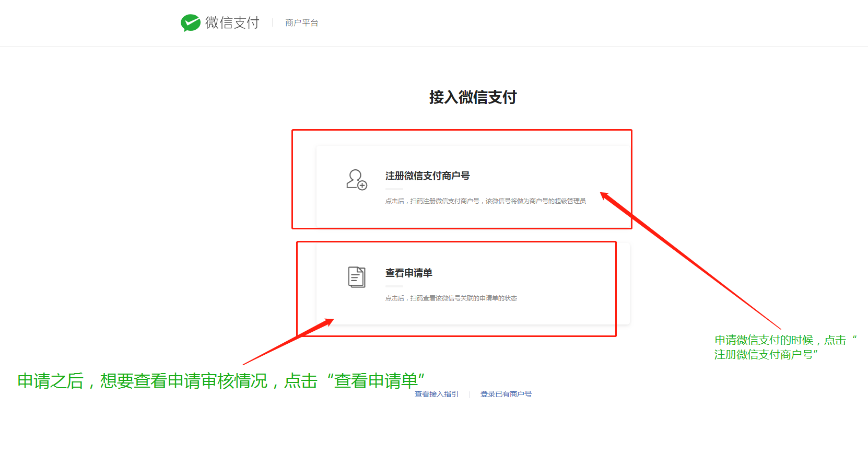
Task: Click the 微信支付 brand text in header
Action: point(232,22)
